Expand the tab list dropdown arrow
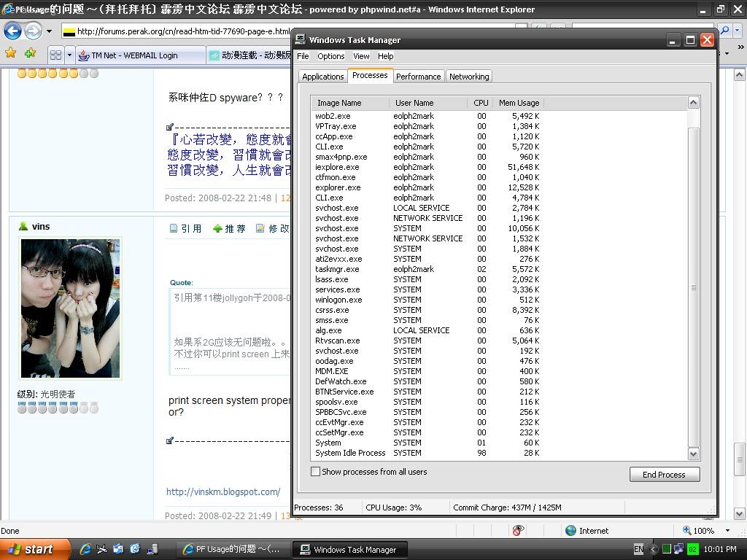The image size is (747, 560). coord(69,55)
